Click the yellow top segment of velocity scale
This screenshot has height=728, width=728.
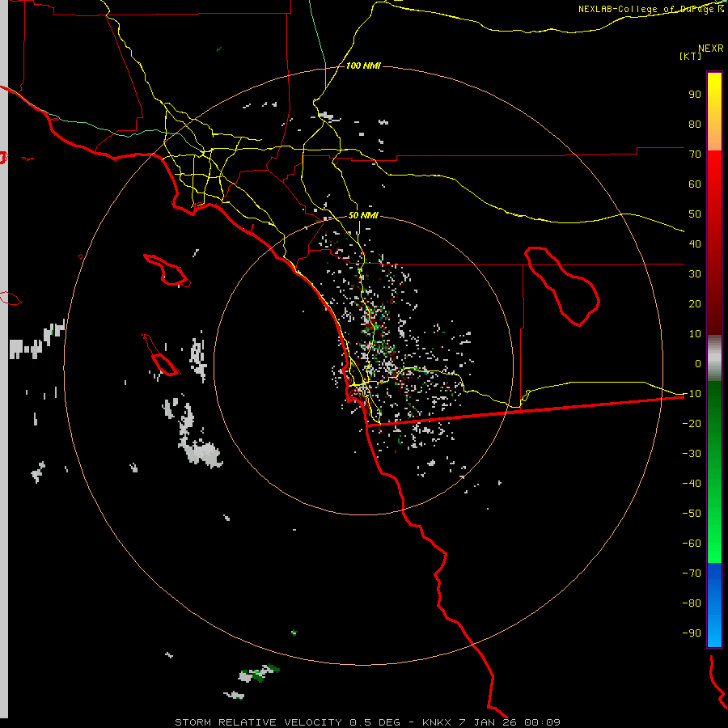point(714,112)
